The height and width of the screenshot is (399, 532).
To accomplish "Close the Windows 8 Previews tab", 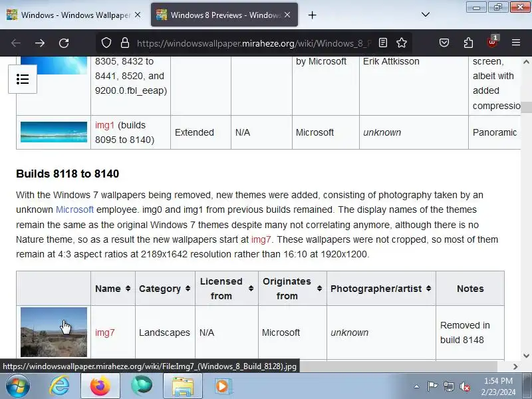I will (x=287, y=15).
